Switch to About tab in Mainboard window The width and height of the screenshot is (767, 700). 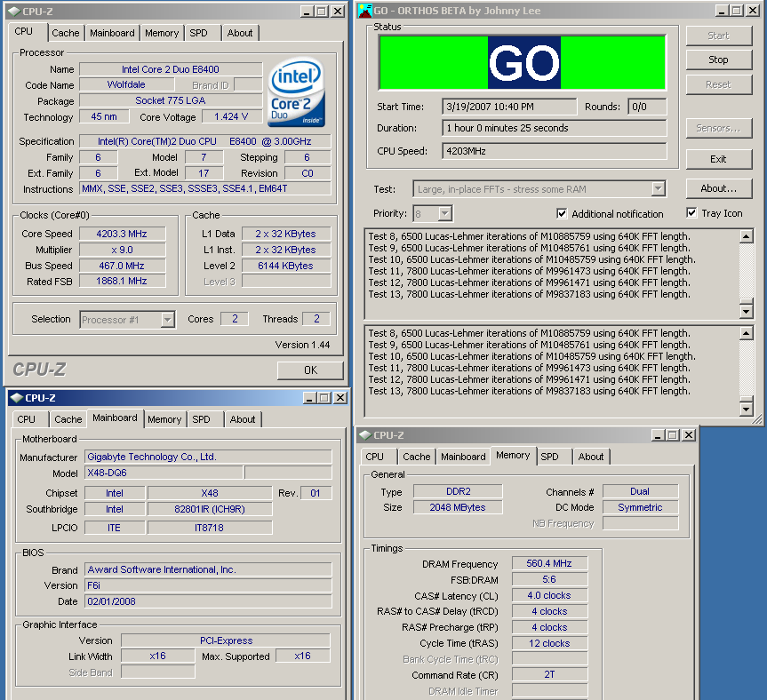coord(243,419)
